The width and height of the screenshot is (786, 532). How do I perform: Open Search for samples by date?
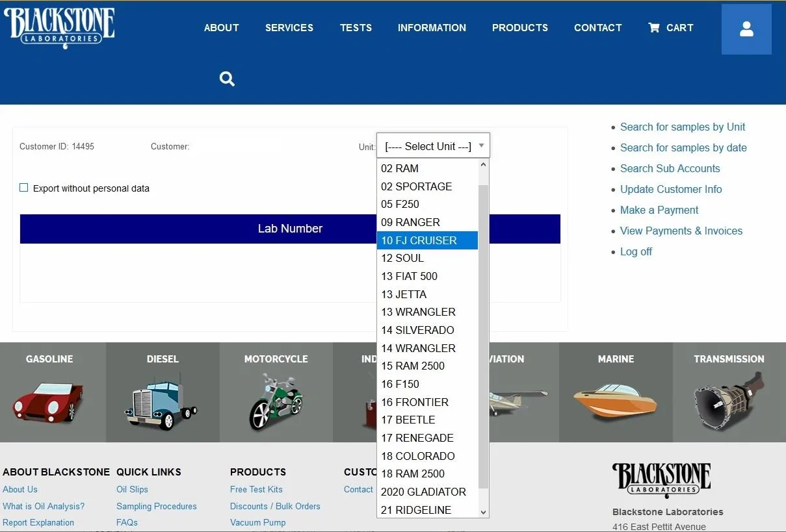pyautogui.click(x=683, y=147)
